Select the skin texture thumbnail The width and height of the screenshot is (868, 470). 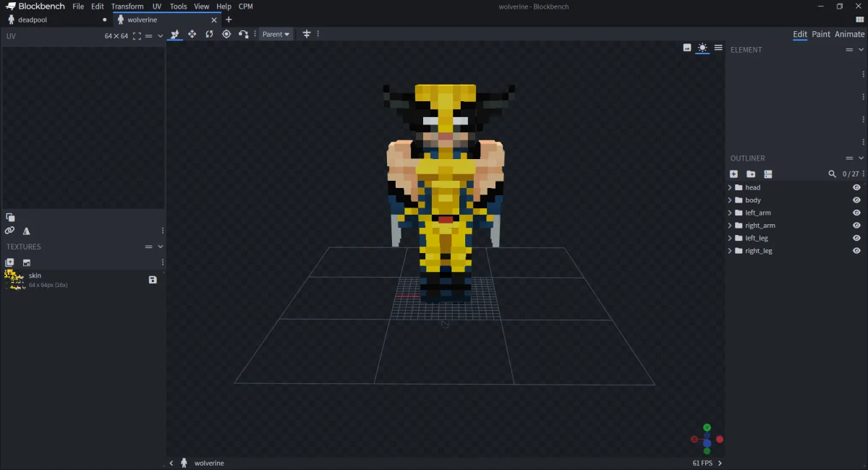pyautogui.click(x=14, y=280)
